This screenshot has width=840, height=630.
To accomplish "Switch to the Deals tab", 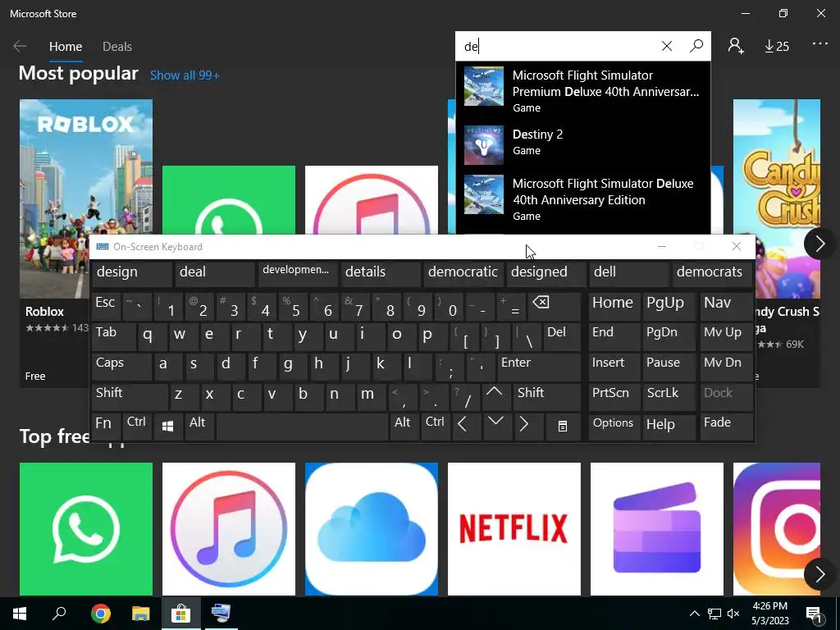I will (x=117, y=47).
